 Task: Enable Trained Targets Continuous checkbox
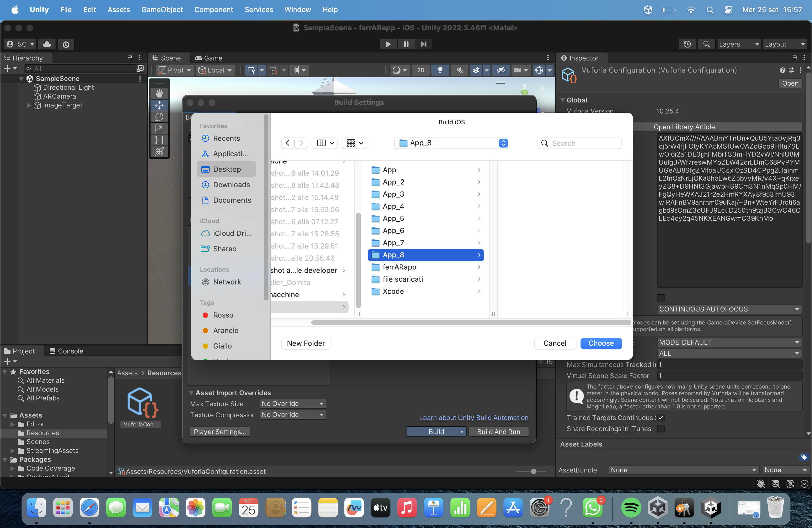[x=661, y=418]
